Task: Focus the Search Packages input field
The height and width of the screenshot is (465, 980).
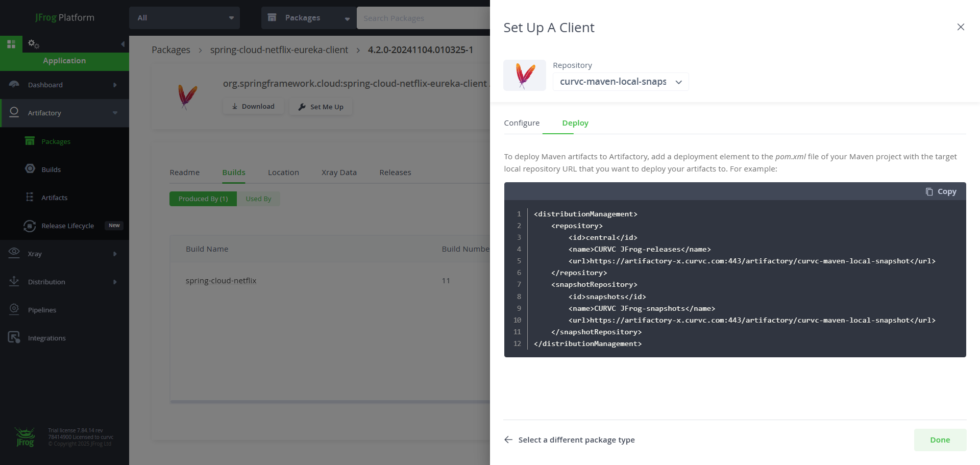Action: tap(423, 18)
